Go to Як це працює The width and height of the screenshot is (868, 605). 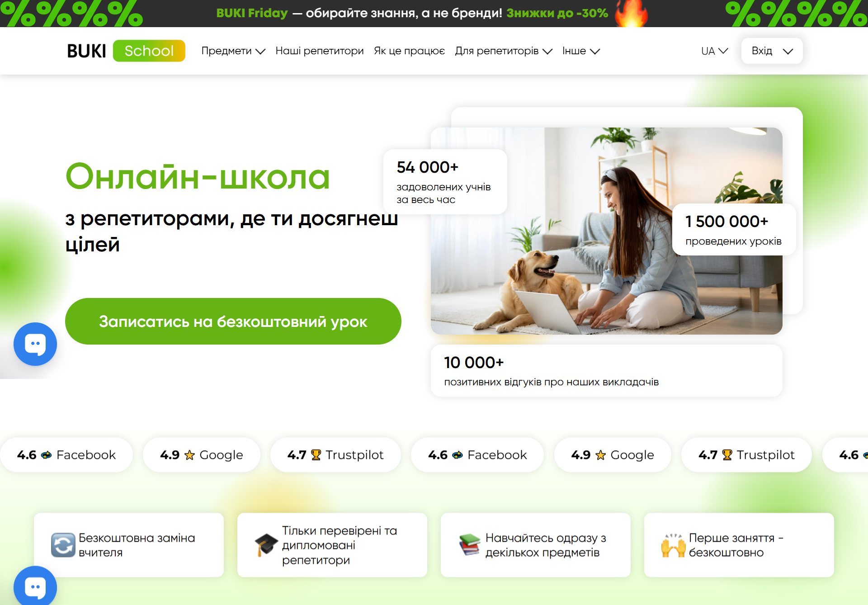pyautogui.click(x=409, y=51)
